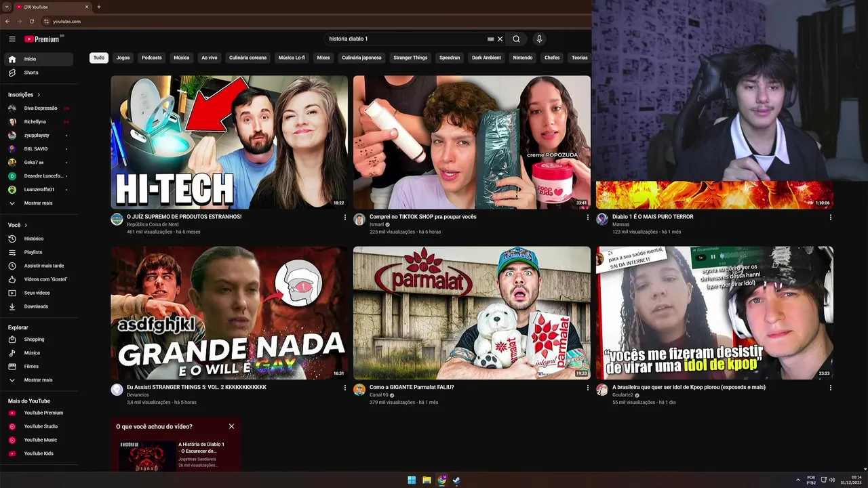
Task: Expand 'Mostrar mais' under Inscrições
Action: (x=38, y=203)
